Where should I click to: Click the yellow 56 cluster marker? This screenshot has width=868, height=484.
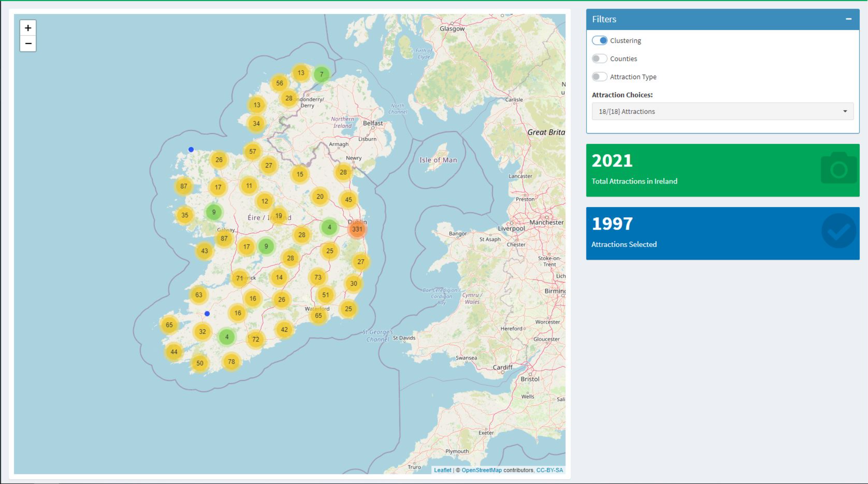pyautogui.click(x=279, y=83)
